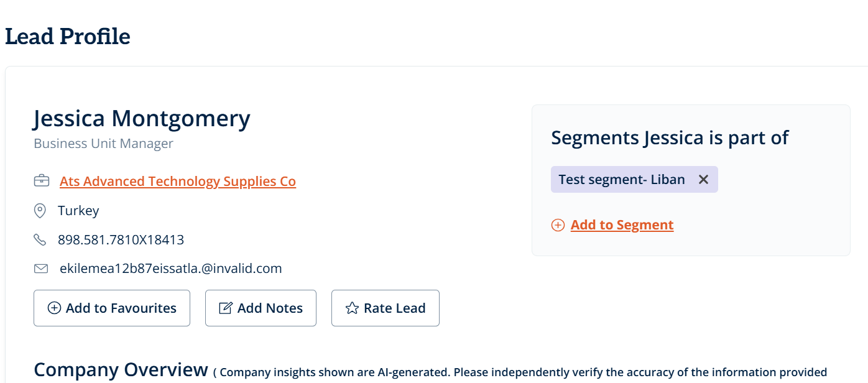Click the email address ekilemea12b87eissatla.@invalid.com
868x383 pixels.
click(x=170, y=269)
